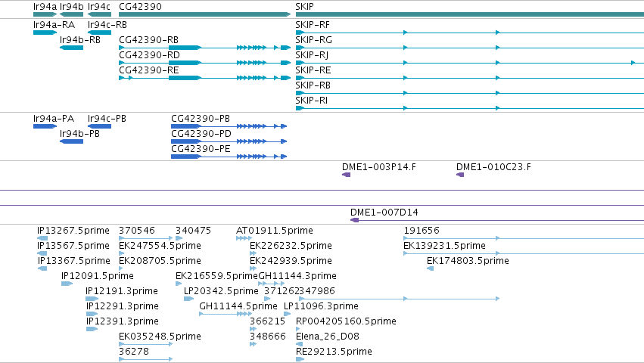Select transcript Ir94c-RB
The image size is (644, 363).
point(107,25)
